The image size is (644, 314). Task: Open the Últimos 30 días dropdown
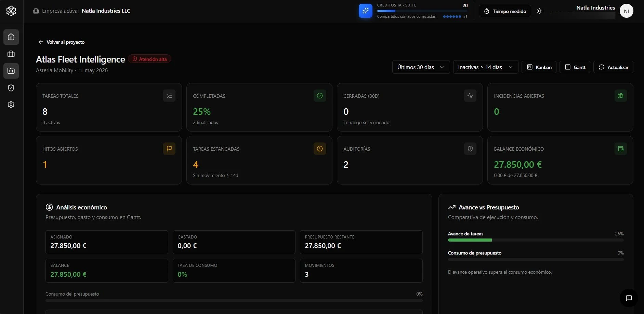click(421, 67)
